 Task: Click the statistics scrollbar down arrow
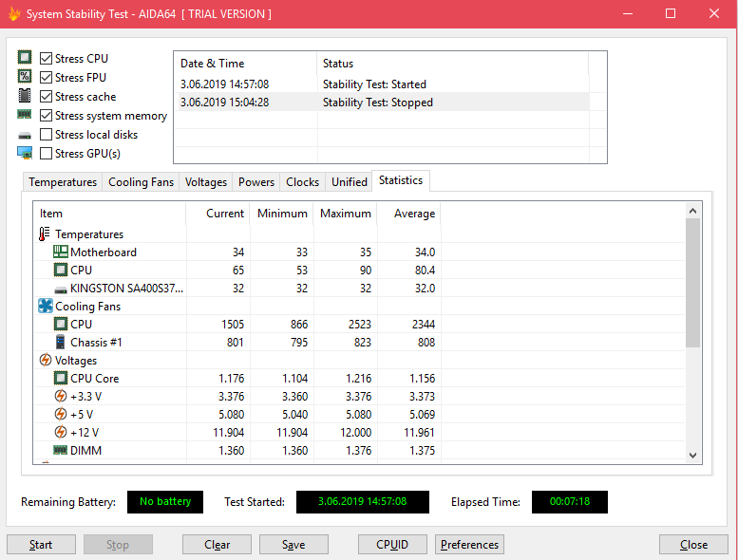pyautogui.click(x=692, y=456)
